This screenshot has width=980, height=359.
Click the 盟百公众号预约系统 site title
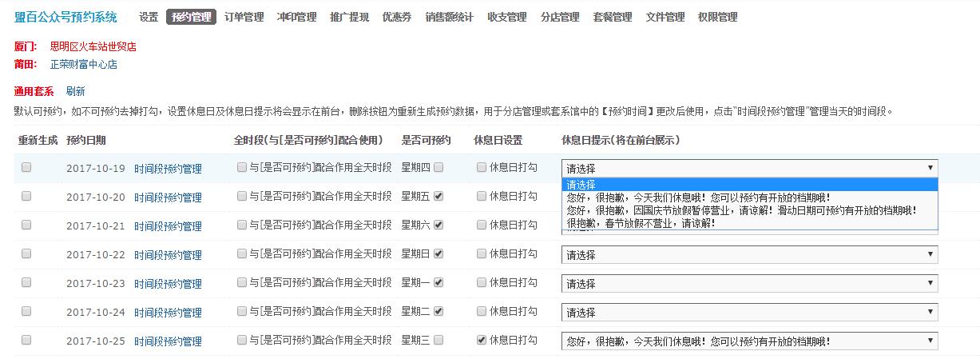(x=65, y=17)
